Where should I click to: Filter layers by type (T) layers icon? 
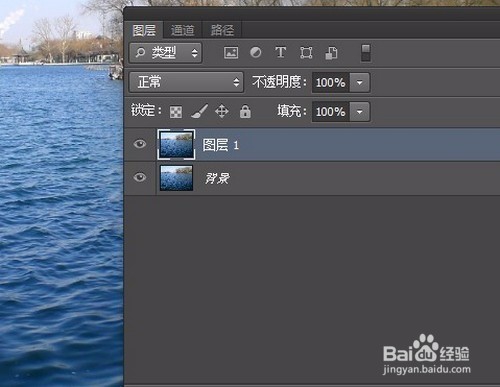pyautogui.click(x=281, y=52)
